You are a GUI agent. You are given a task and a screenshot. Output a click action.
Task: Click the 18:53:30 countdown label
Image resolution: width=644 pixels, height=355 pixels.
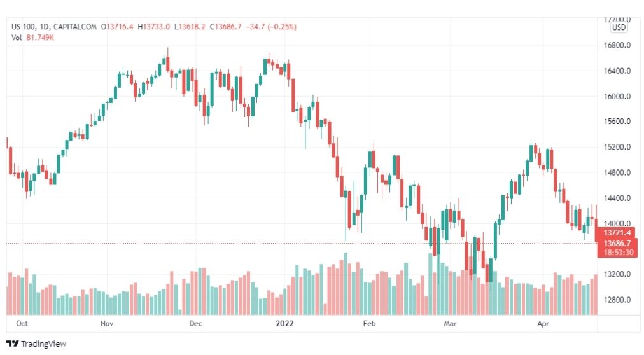coord(618,253)
